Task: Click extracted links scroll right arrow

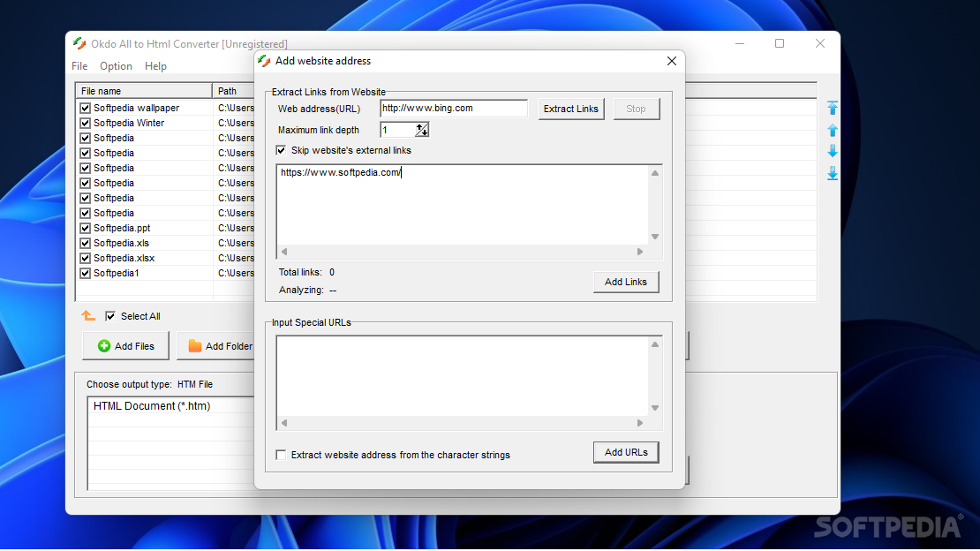Action: pos(640,252)
